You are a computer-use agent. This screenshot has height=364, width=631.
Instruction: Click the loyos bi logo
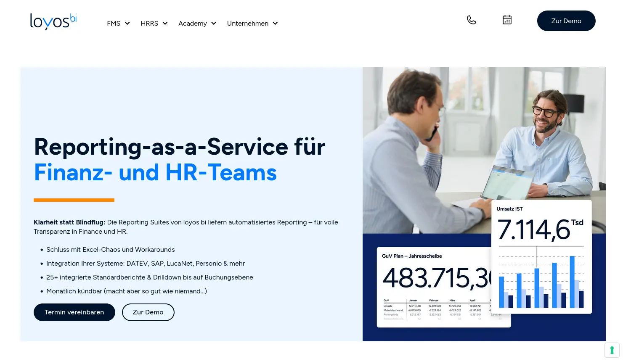53,21
